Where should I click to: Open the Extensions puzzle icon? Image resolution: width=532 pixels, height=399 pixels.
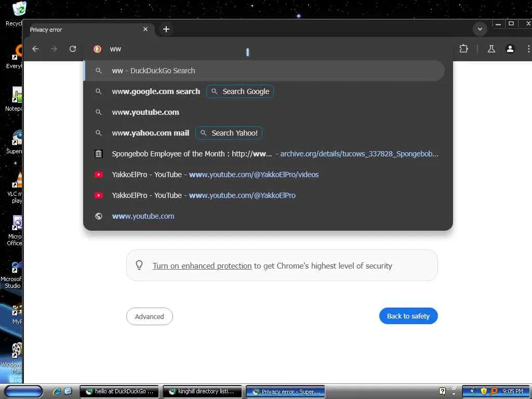pyautogui.click(x=463, y=49)
